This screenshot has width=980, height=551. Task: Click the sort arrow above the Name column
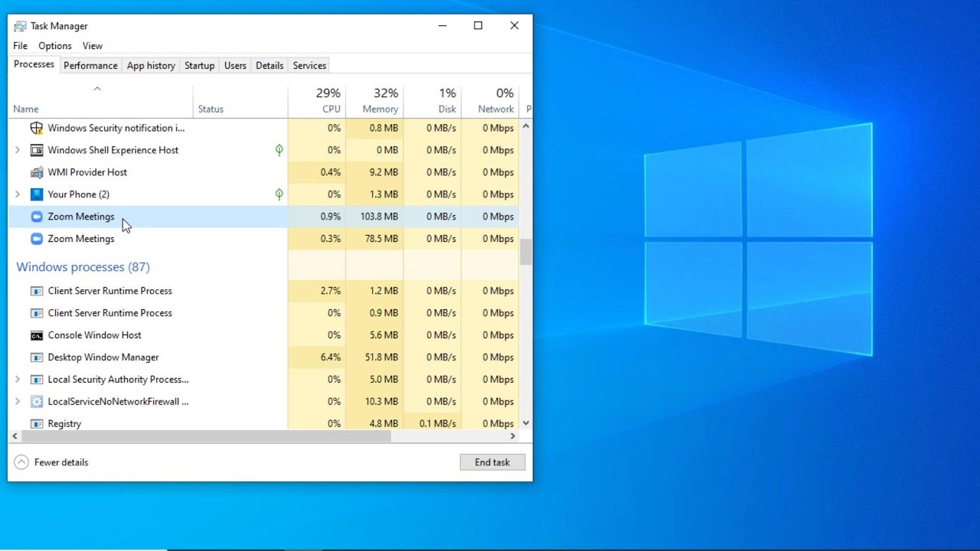[97, 89]
